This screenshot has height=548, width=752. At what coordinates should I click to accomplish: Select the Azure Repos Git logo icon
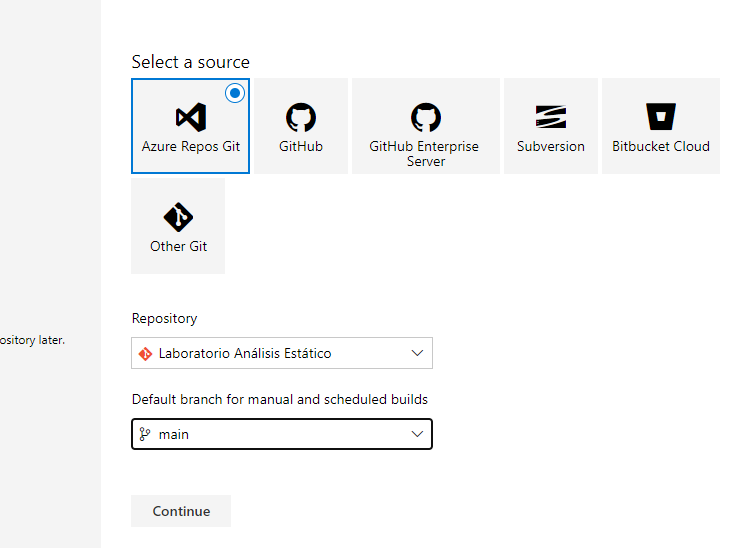[x=191, y=117]
